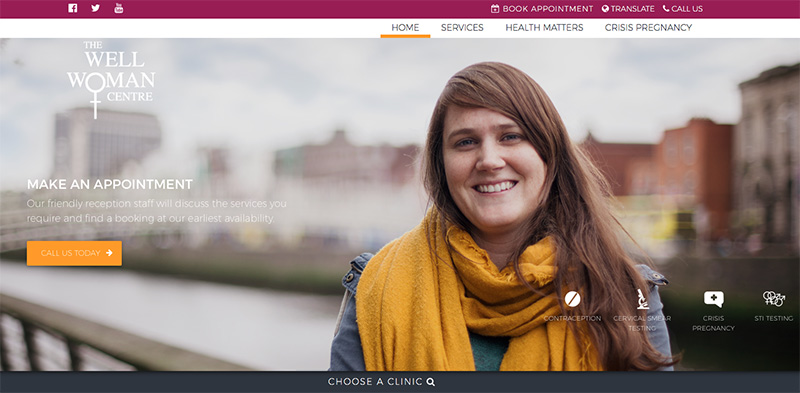Click the calendar icon beside Book Appointment

point(495,9)
